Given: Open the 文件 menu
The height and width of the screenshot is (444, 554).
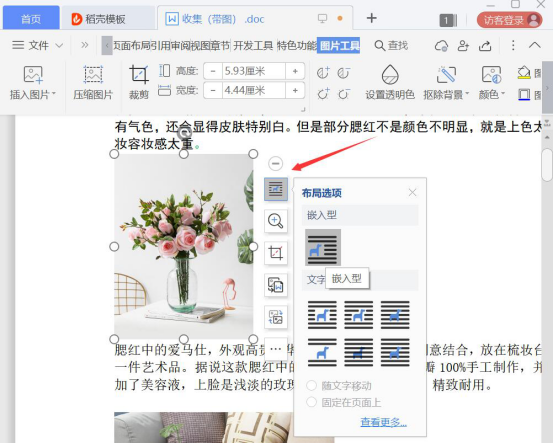Looking at the screenshot, I should pyautogui.click(x=31, y=45).
